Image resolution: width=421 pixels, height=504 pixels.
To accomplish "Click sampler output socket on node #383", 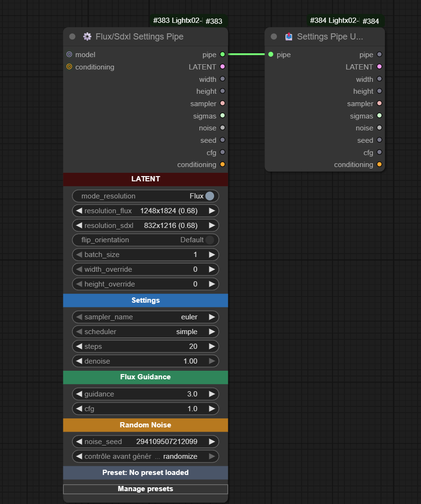I will point(222,103).
